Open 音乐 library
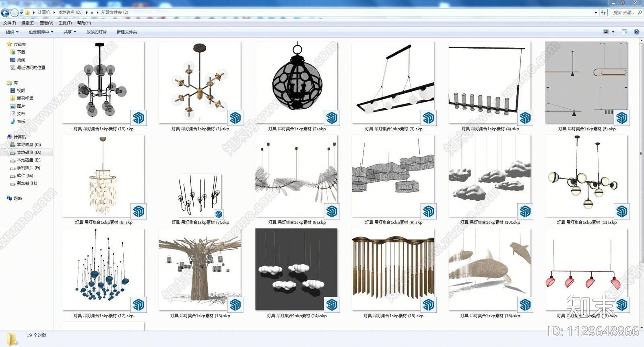The width and height of the screenshot is (644, 347). [x=18, y=121]
